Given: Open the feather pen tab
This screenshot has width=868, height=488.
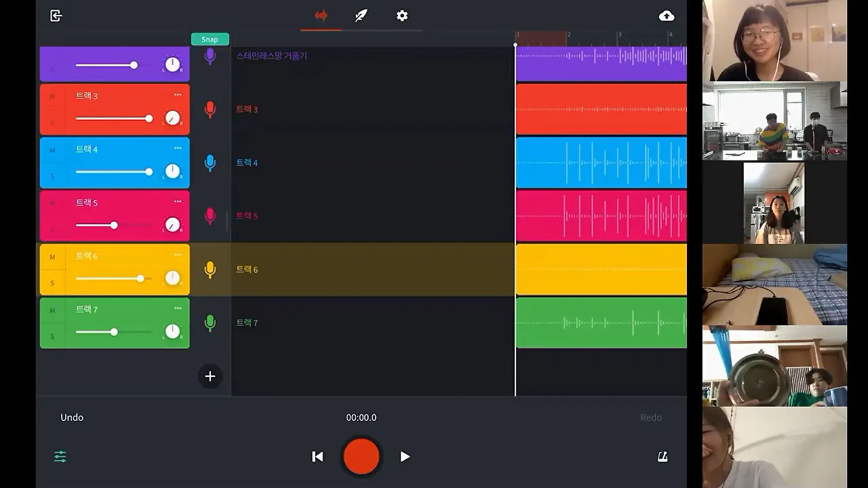Looking at the screenshot, I should (x=361, y=16).
